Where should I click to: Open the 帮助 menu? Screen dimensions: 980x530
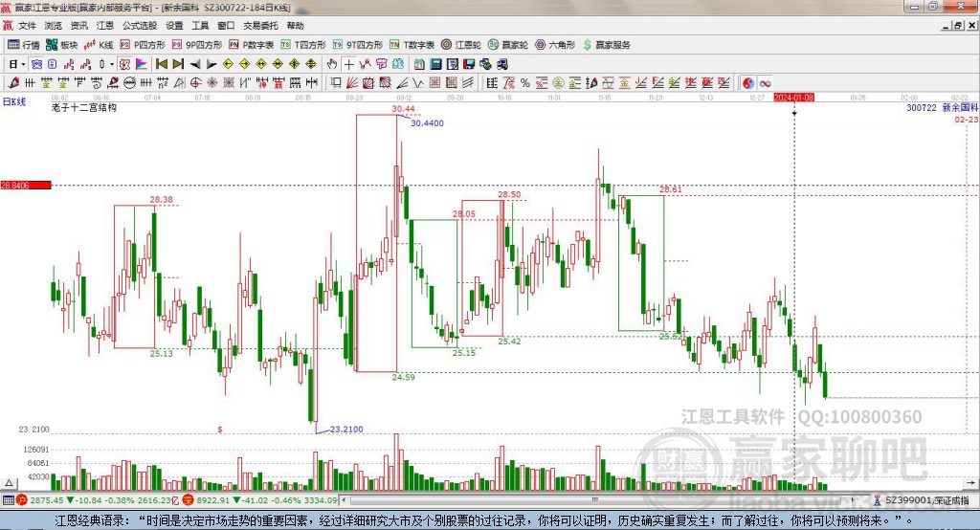[295, 26]
